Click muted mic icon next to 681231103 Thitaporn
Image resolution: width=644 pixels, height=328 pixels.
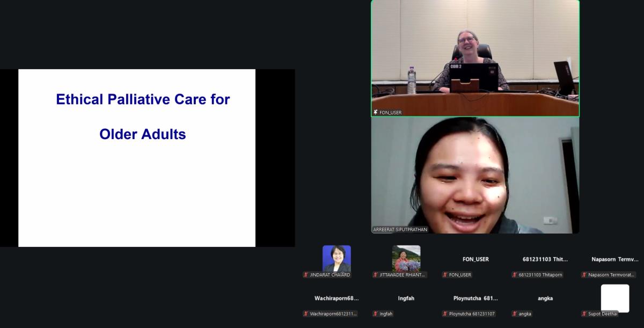pyautogui.click(x=515, y=275)
